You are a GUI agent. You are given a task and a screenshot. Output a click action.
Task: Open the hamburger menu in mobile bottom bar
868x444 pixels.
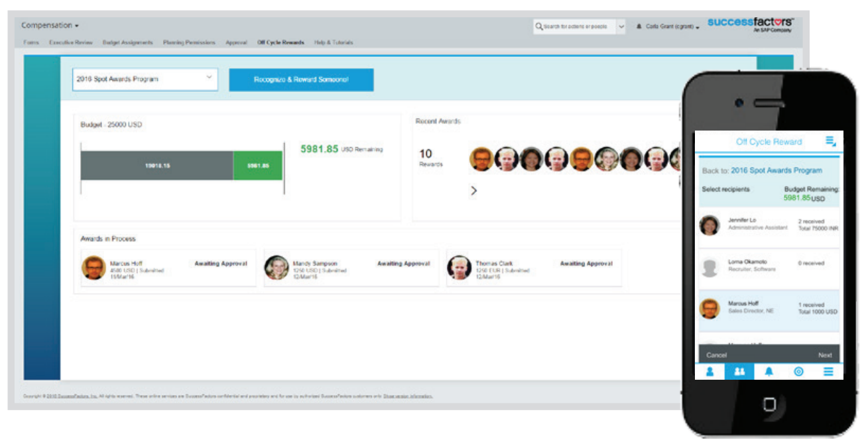coord(828,372)
